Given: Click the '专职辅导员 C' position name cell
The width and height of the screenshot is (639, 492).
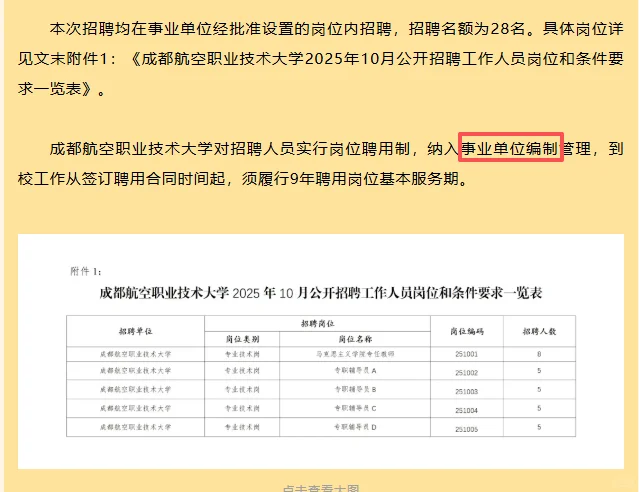Looking at the screenshot, I should (355, 408).
